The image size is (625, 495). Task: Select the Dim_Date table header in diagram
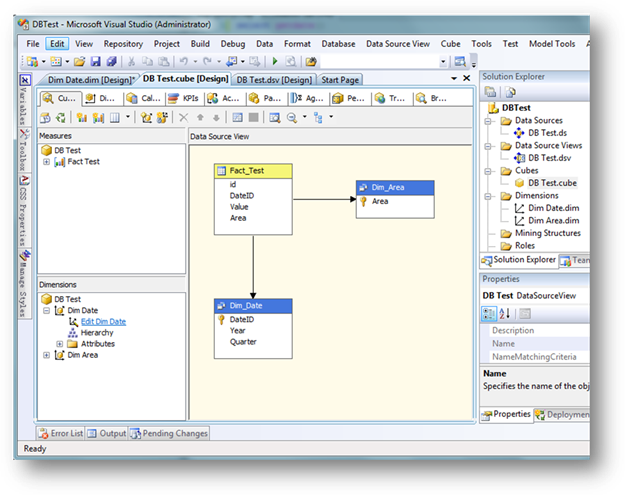pyautogui.click(x=253, y=306)
